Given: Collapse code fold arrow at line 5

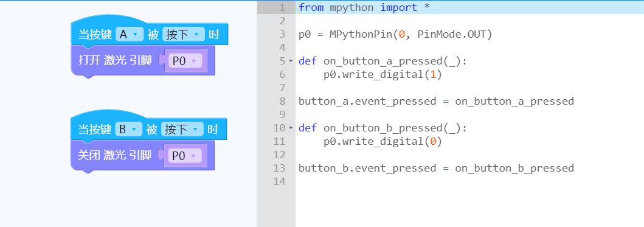Looking at the screenshot, I should click(291, 61).
